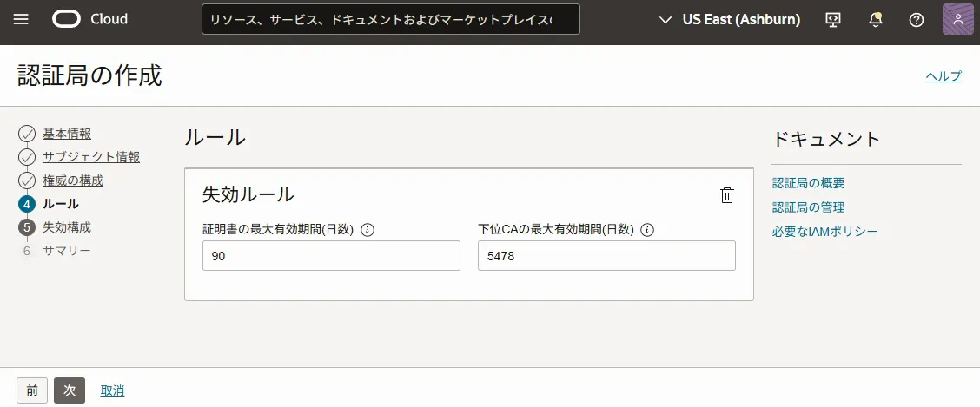Click the step 4 number badge
The height and width of the screenshot is (407, 980).
[27, 204]
